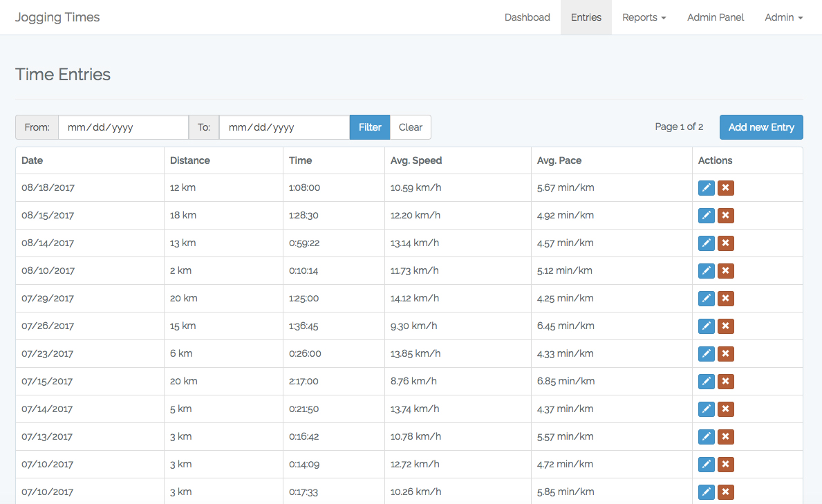
Task: Select the 0:59:22 time cell
Action: pos(334,243)
